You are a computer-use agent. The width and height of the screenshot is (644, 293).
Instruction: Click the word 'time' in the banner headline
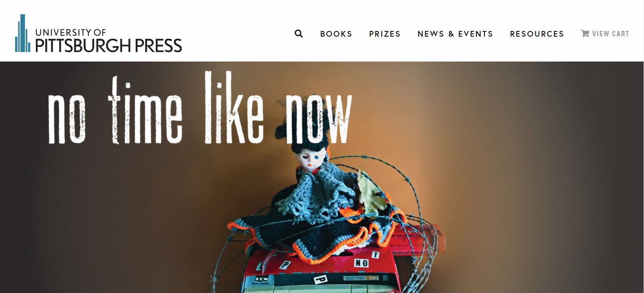point(145,110)
